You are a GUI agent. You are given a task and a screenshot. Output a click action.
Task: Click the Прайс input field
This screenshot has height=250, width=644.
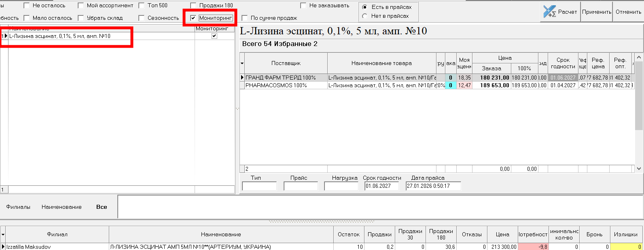(301, 186)
